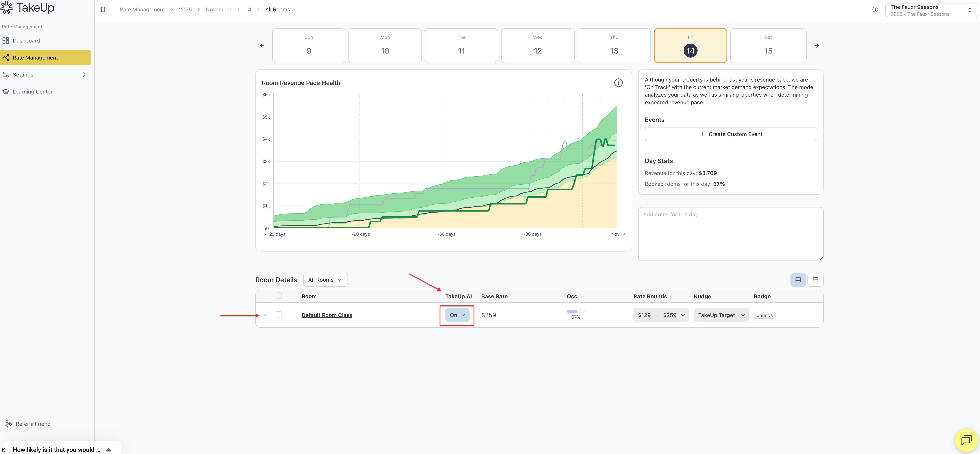Select the Sat 15 date tab
Image resolution: width=980 pixels, height=454 pixels.
click(768, 46)
